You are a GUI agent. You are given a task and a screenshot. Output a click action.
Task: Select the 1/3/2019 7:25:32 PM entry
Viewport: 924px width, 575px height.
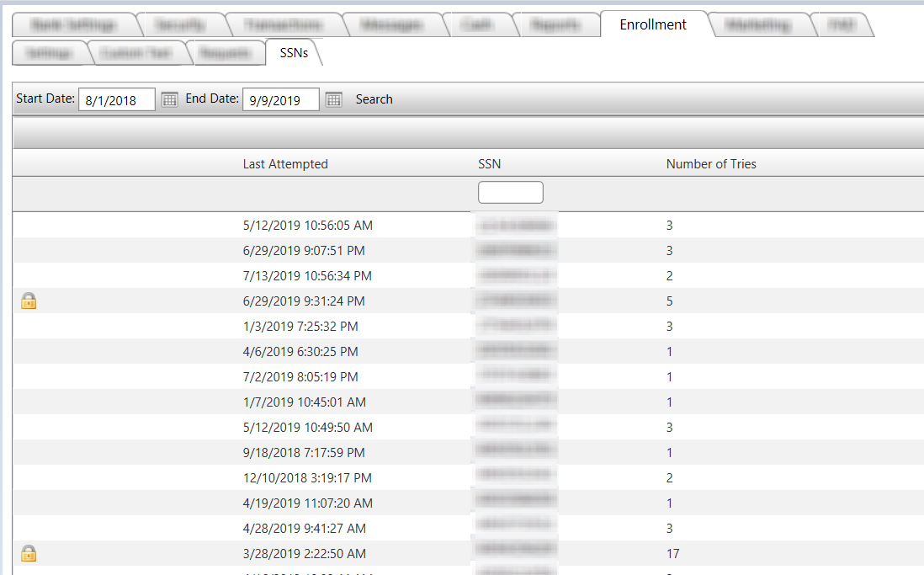coord(300,327)
